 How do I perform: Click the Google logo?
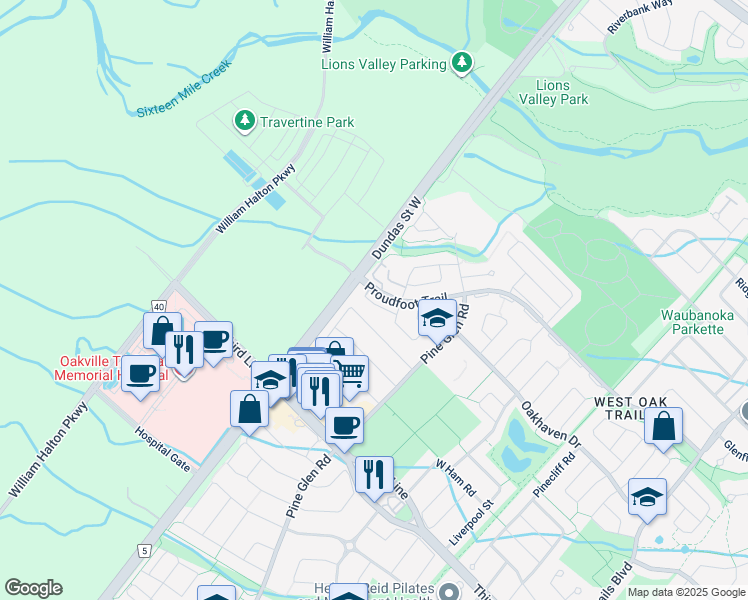(33, 588)
